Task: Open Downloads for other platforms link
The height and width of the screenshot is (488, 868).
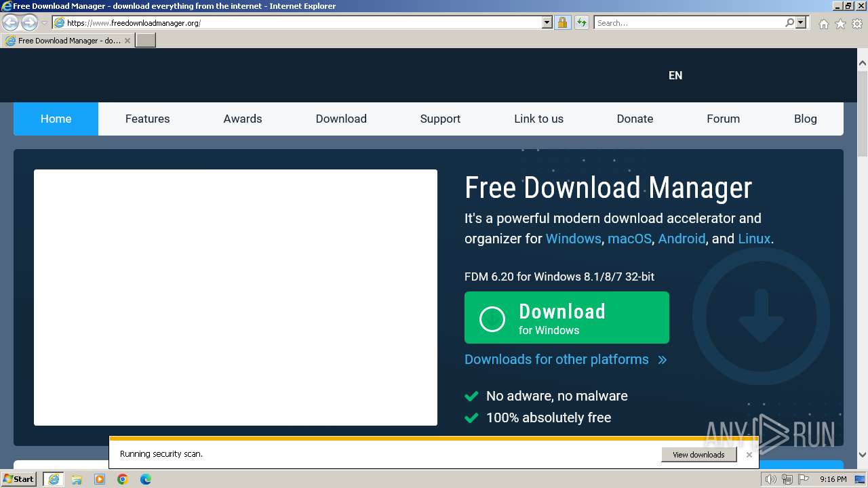Action: tap(557, 359)
